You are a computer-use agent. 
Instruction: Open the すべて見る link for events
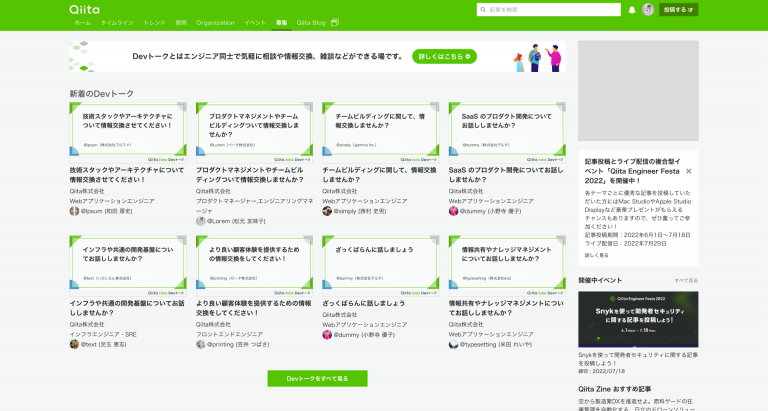686,281
